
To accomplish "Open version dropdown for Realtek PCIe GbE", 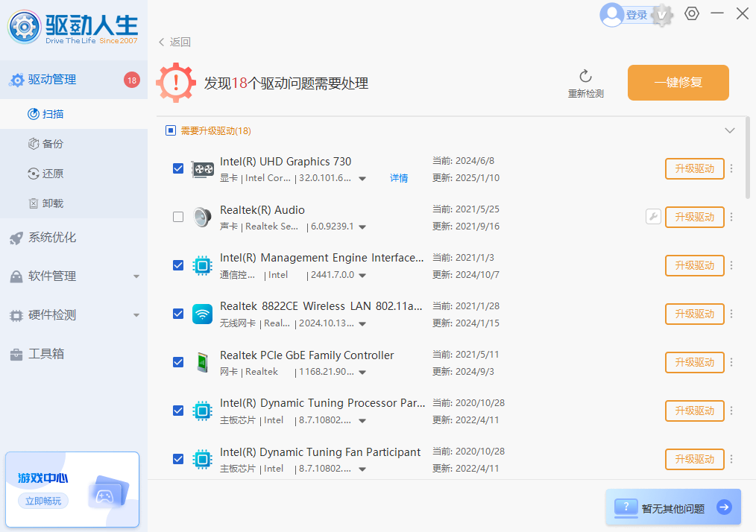I will point(362,373).
